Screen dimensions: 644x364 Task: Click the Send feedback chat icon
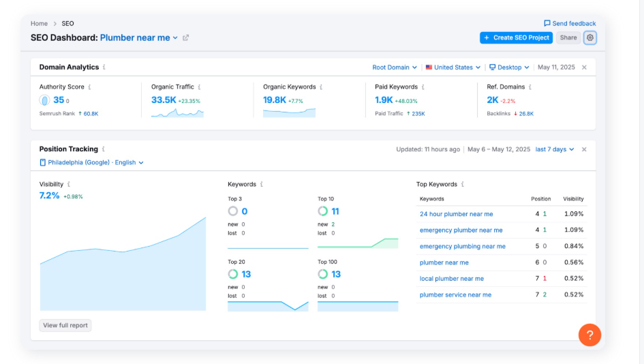tap(547, 23)
